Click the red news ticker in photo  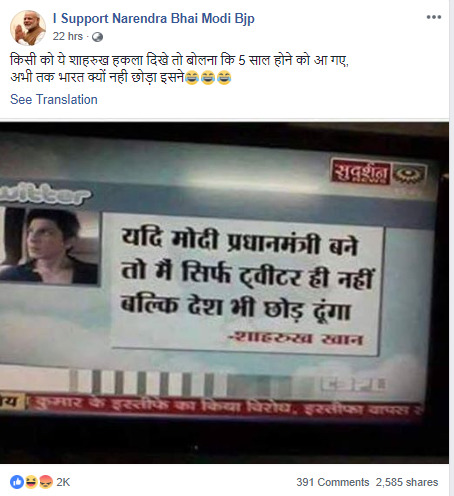(212, 406)
